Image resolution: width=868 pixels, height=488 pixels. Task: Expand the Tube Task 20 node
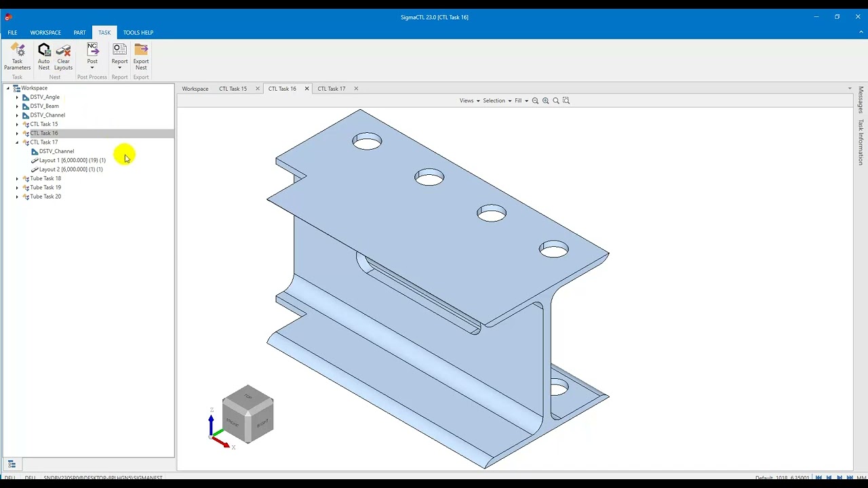tap(17, 197)
